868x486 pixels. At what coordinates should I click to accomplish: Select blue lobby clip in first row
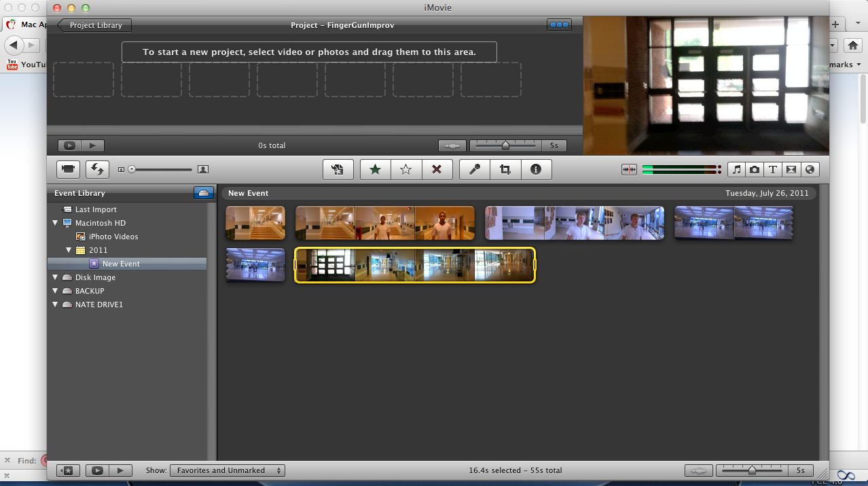pos(734,223)
